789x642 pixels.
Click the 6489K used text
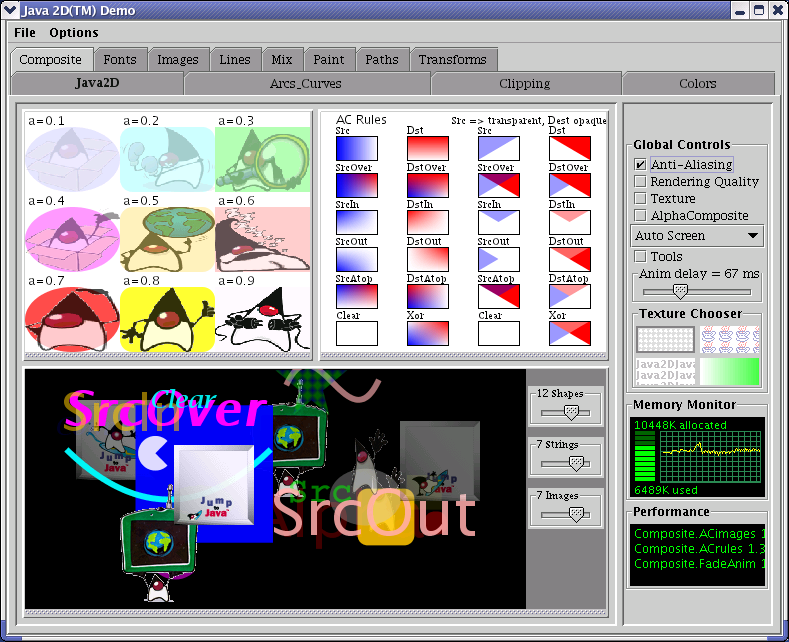coord(666,490)
